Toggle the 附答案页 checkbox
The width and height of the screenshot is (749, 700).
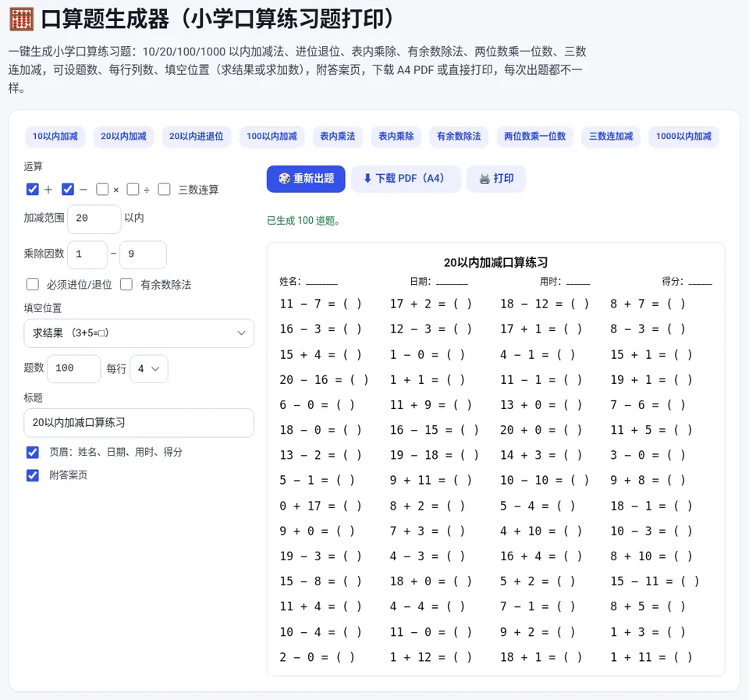(x=33, y=475)
